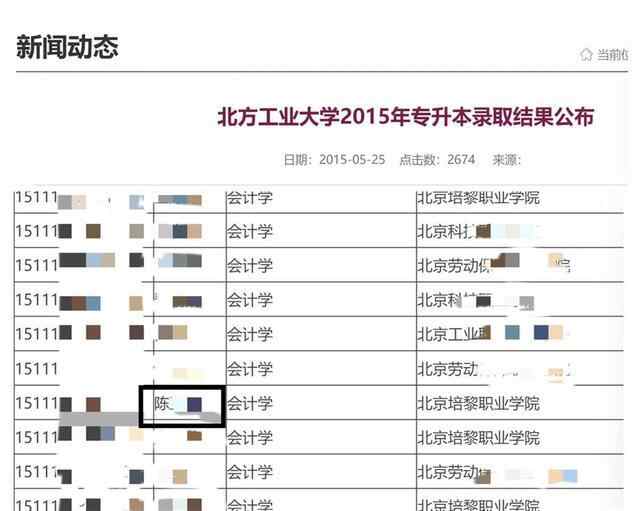Click the 来源 source label

coord(507,160)
